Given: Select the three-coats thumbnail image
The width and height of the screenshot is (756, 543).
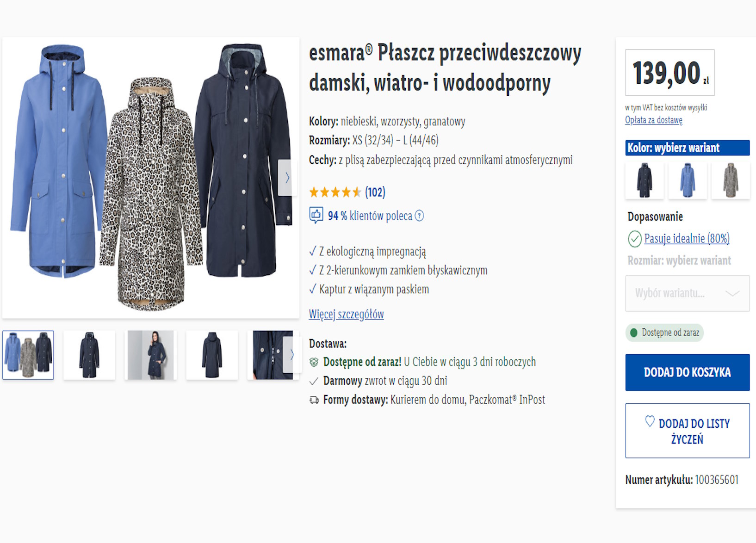Looking at the screenshot, I should tap(28, 355).
